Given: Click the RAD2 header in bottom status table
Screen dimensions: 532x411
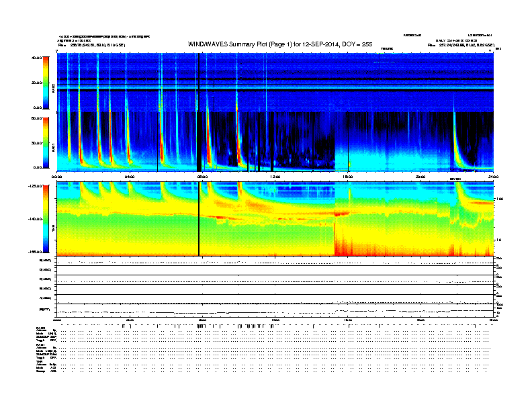Looking at the screenshot, I should tap(40, 328).
